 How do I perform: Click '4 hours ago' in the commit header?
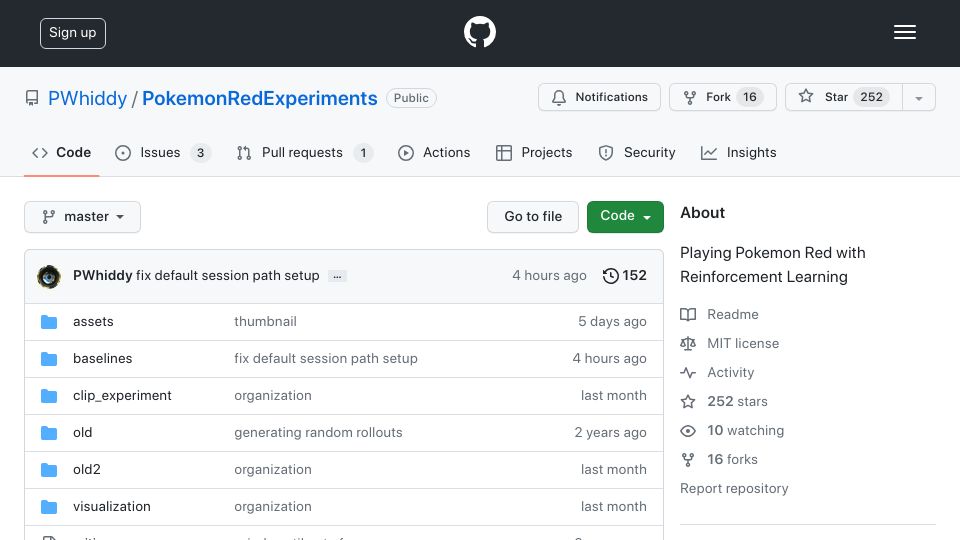pos(549,276)
